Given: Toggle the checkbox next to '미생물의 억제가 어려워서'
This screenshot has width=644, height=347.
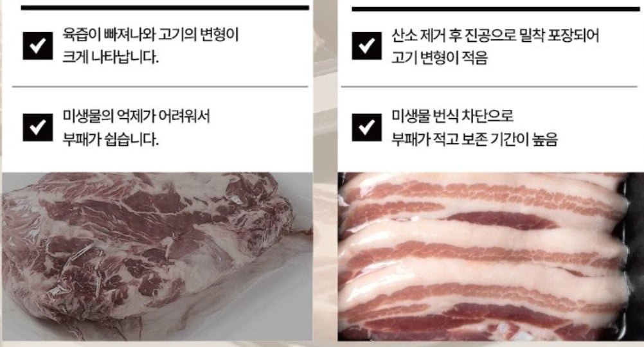Looking at the screenshot, I should tap(37, 127).
